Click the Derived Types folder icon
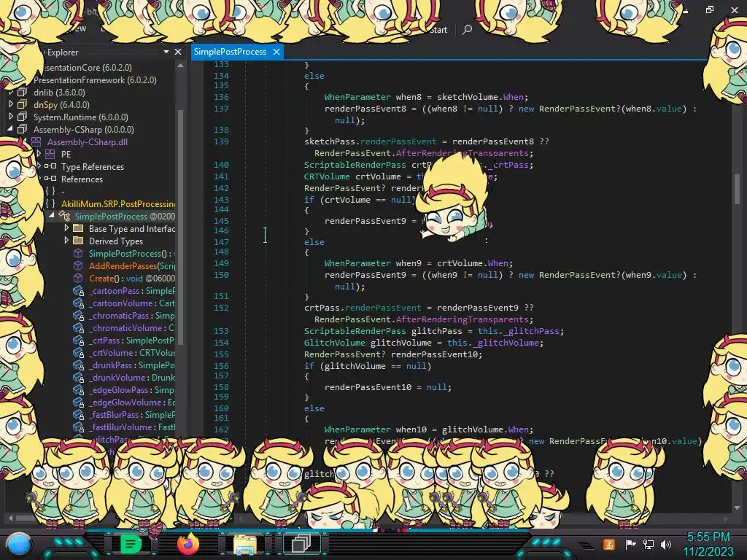 tap(78, 241)
